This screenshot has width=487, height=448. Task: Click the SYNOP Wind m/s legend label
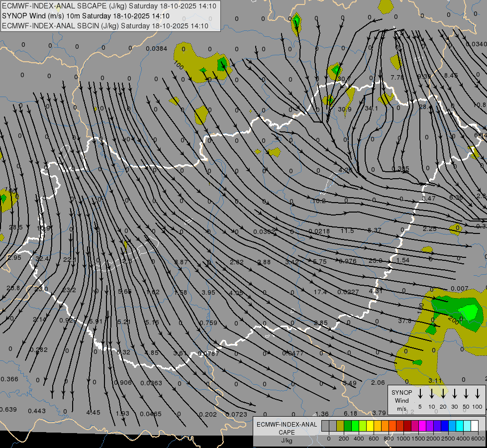[401, 400]
